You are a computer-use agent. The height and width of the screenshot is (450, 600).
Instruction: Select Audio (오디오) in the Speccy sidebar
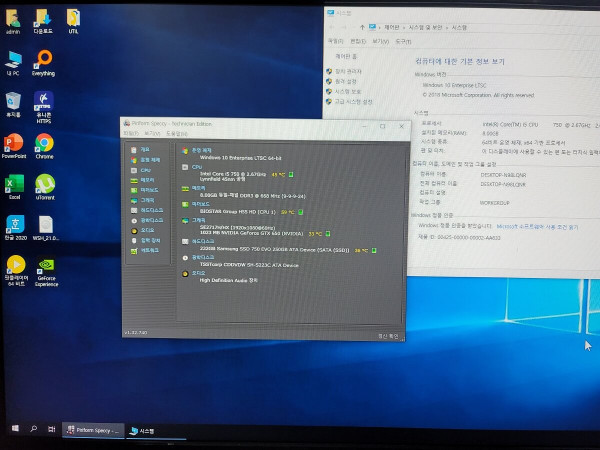(142, 230)
